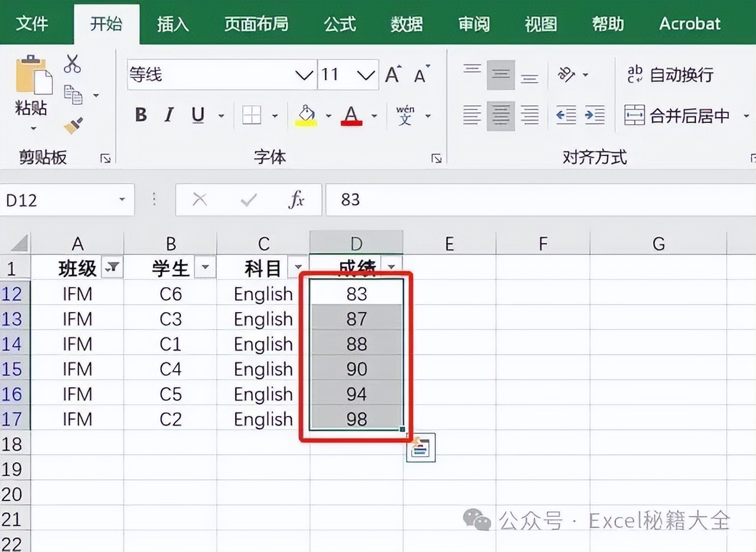Switch to 插入 Insert tab
Screen dimensions: 756x552
173,24
